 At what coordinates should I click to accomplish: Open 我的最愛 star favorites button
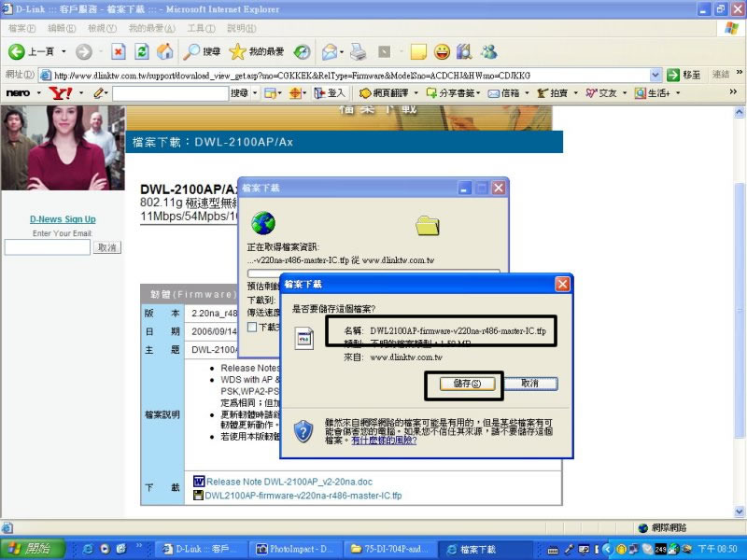(x=256, y=51)
